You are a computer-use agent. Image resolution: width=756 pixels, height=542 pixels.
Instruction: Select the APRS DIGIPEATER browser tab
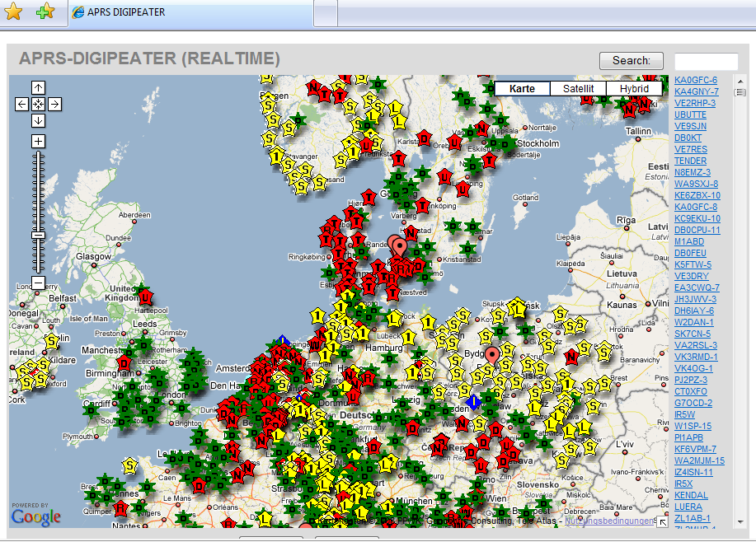[x=124, y=12]
